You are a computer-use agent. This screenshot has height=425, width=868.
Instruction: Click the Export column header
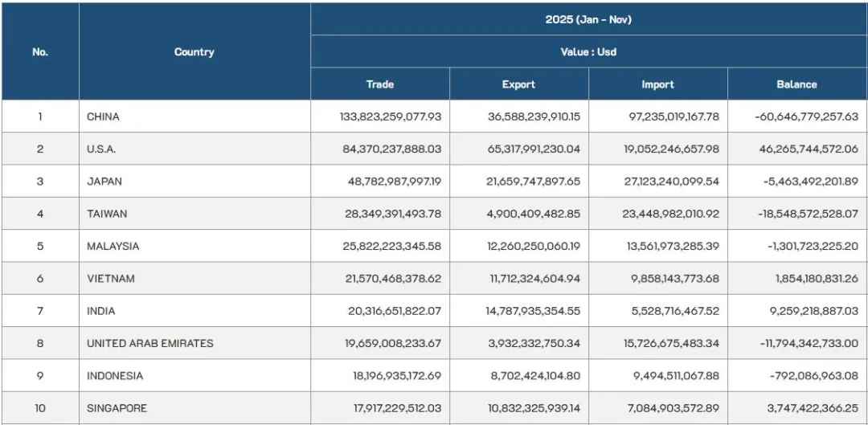[x=518, y=84]
